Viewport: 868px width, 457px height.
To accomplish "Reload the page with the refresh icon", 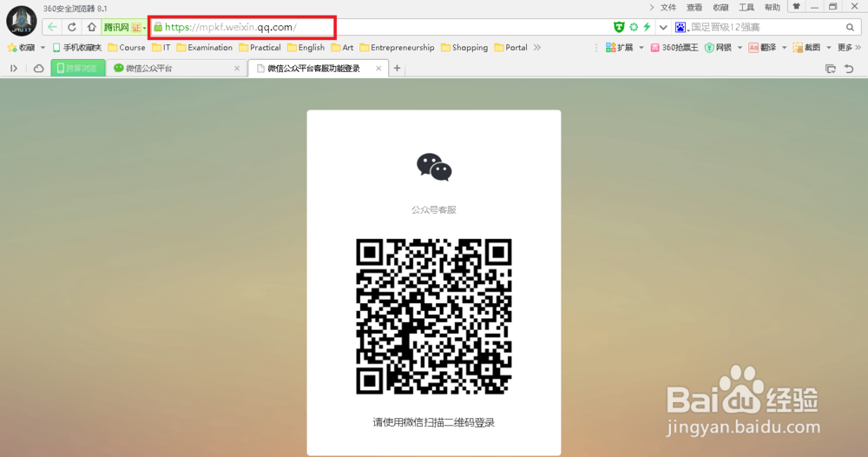I will click(72, 27).
